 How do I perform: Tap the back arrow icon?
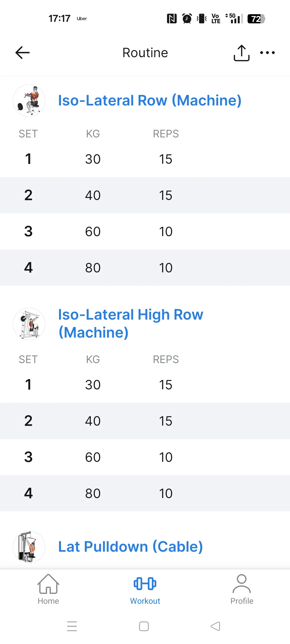click(23, 53)
